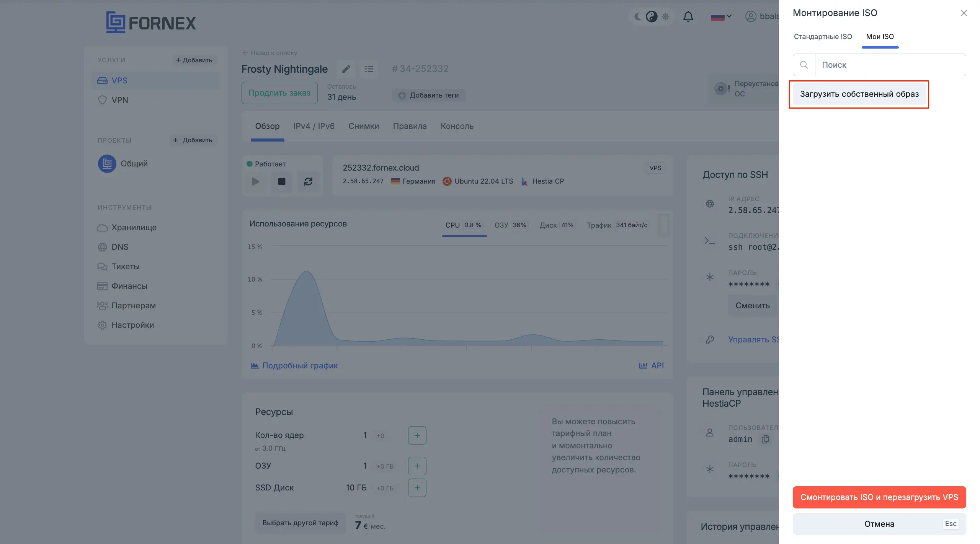The image size is (980, 544).
Task: Edit server name pencil icon
Action: 346,69
